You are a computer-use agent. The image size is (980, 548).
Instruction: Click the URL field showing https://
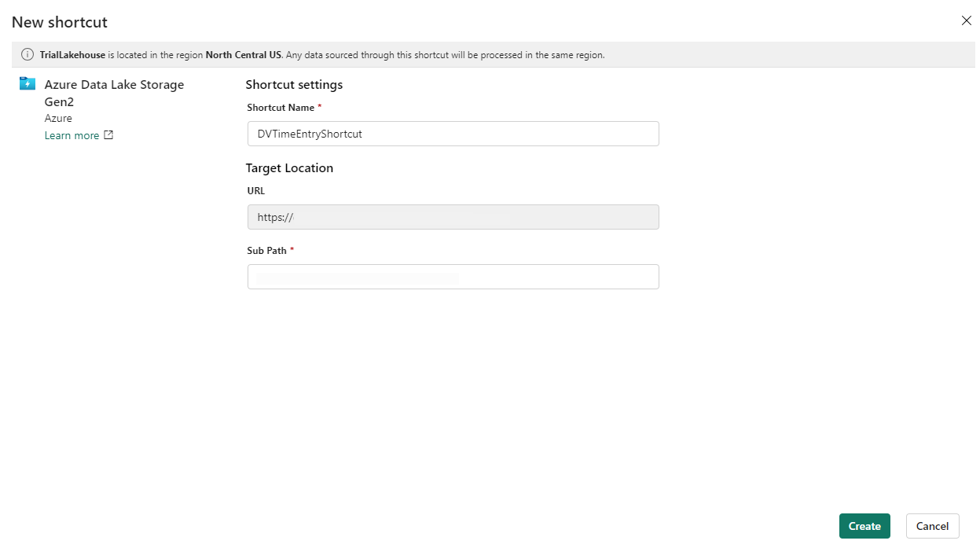(453, 217)
